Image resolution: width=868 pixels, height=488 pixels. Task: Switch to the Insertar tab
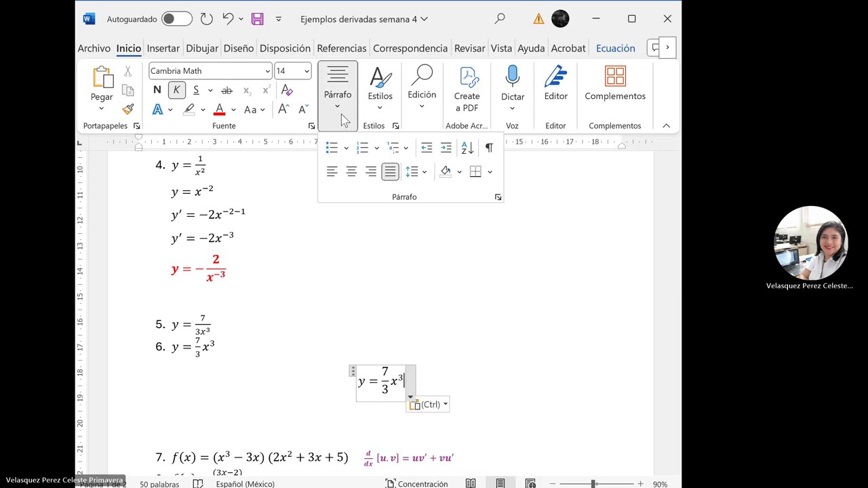point(163,48)
